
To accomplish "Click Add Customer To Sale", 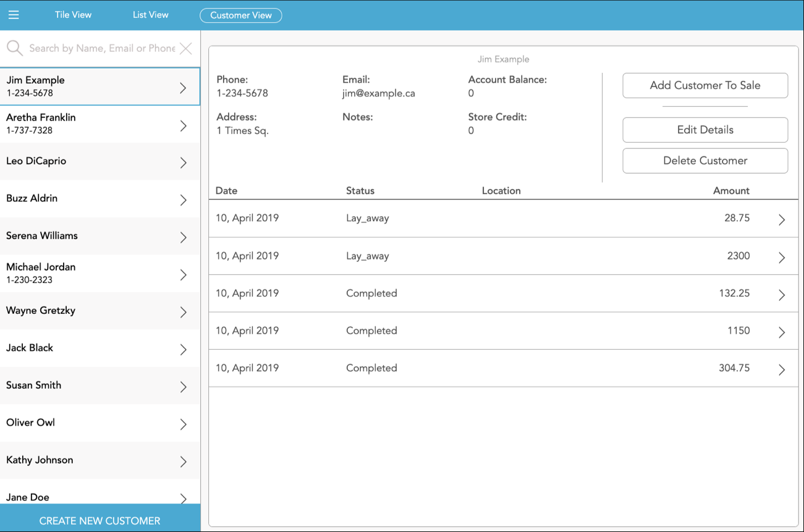I will coord(705,85).
